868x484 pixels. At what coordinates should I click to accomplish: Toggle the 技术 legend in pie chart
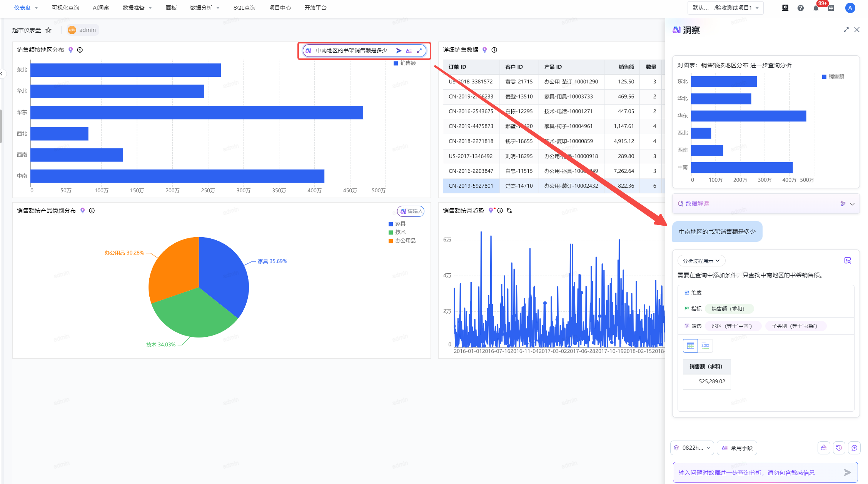tap(397, 232)
